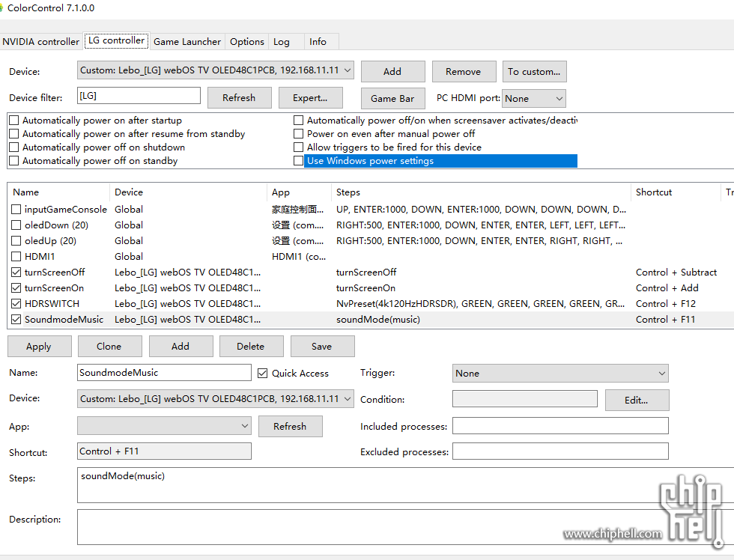
Task: Open the PC HDMI port dropdown
Action: 533,99
